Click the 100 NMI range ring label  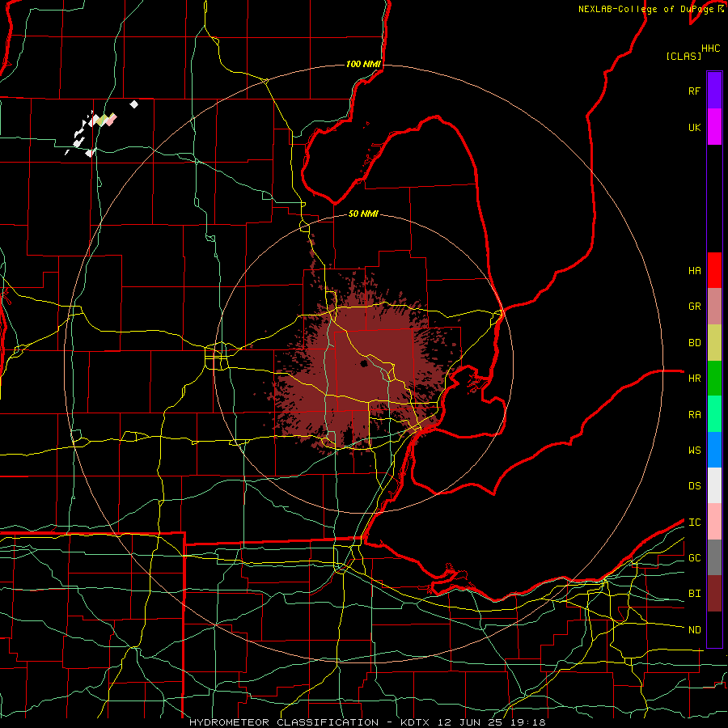(363, 64)
